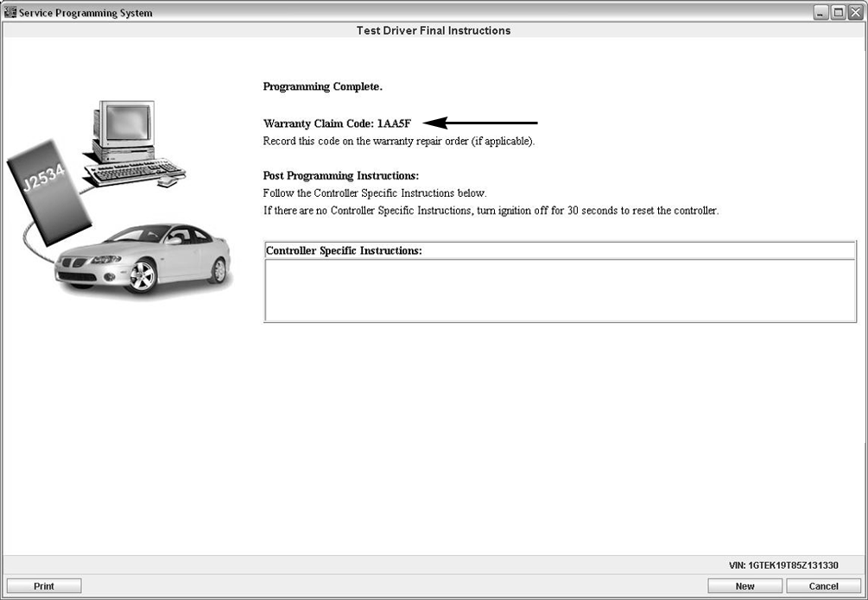868x600 pixels.
Task: Click the Service Programming System title bar icon
Action: pyautogui.click(x=11, y=13)
